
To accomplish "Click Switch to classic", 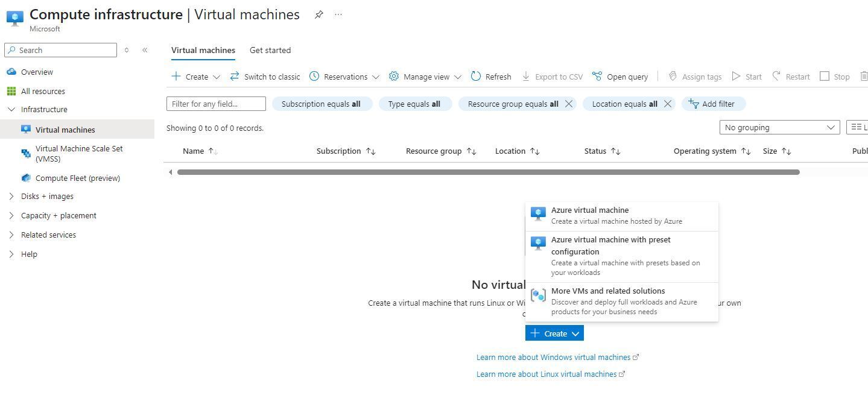I will 265,77.
